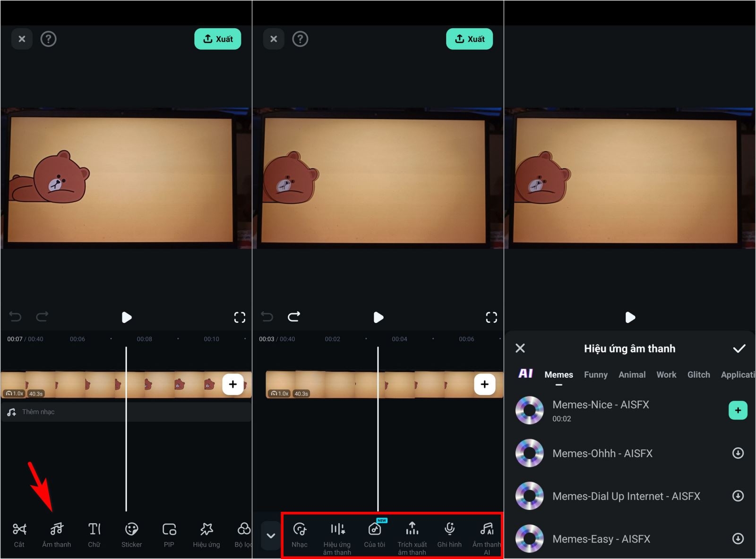Screen dimensions: 756x559
Task: Open the Nhạc music option
Action: click(300, 535)
